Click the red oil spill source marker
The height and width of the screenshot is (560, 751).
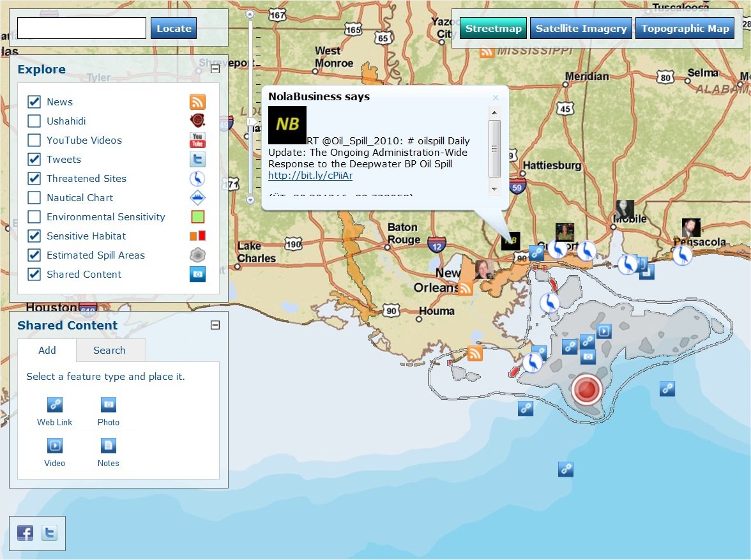(587, 389)
